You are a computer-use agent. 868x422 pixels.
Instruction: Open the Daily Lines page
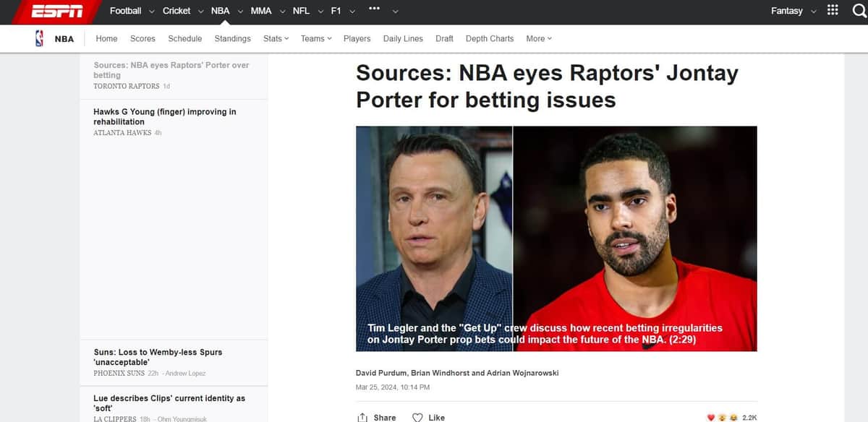point(403,39)
